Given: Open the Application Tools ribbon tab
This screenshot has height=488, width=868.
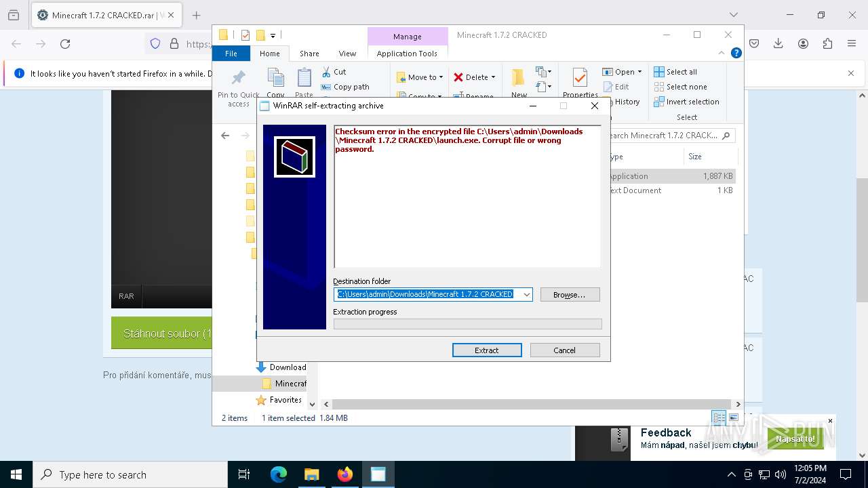Looking at the screenshot, I should pyautogui.click(x=407, y=54).
